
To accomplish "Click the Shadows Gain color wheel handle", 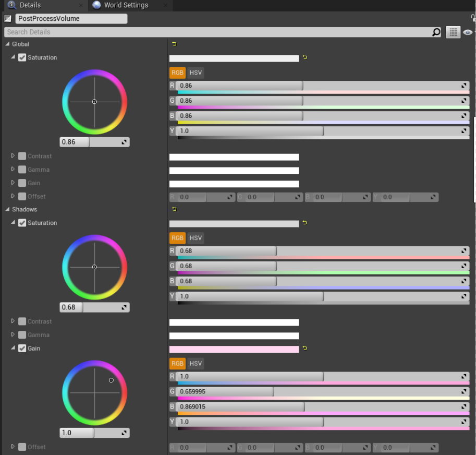I will 111,380.
